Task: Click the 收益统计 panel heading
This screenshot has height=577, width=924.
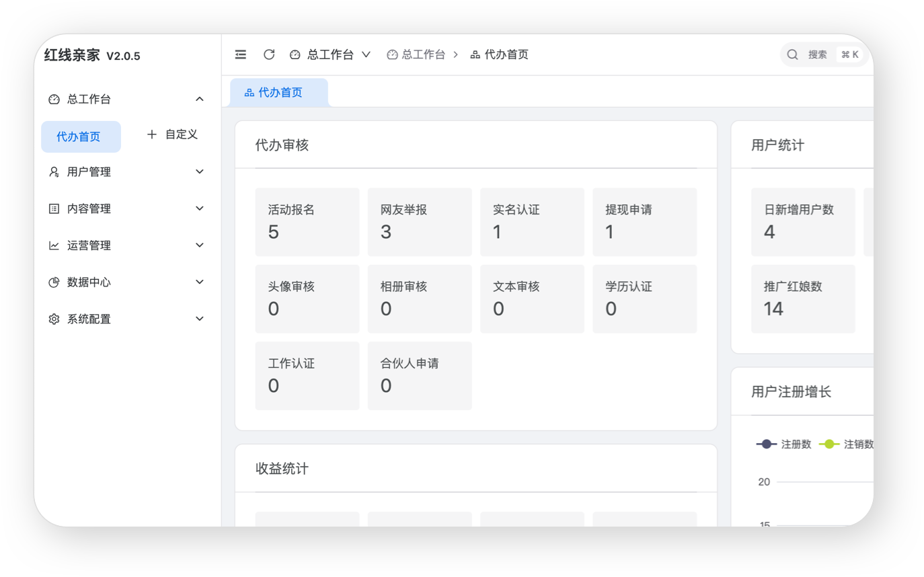Action: (x=282, y=469)
